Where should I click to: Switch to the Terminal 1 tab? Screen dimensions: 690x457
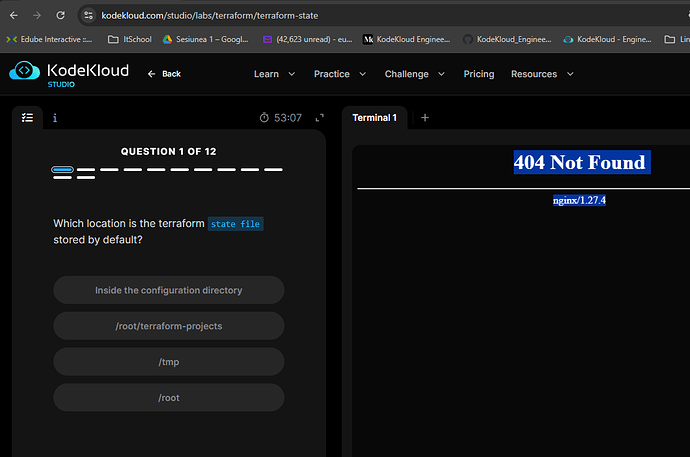point(374,117)
